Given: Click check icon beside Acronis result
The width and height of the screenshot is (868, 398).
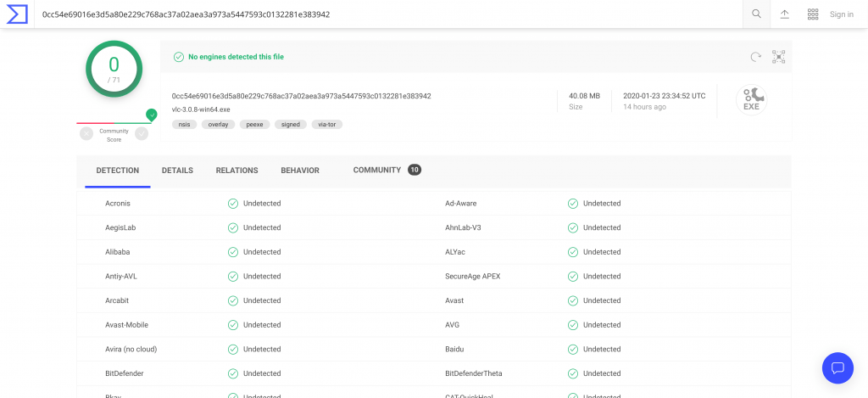Looking at the screenshot, I should coord(233,204).
